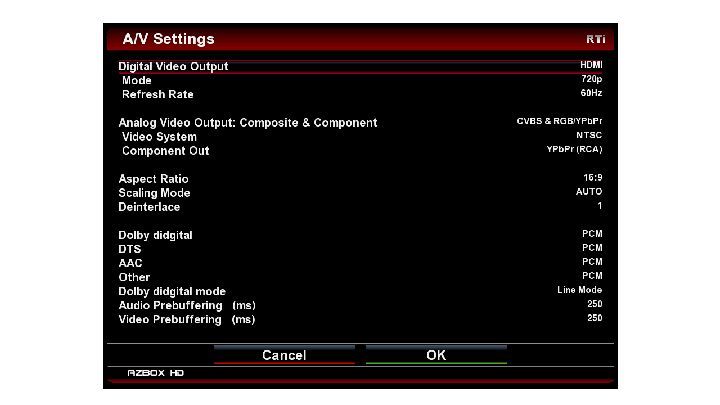The width and height of the screenshot is (720, 405).
Task: Select the Digital Video Output row
Action: [360, 66]
